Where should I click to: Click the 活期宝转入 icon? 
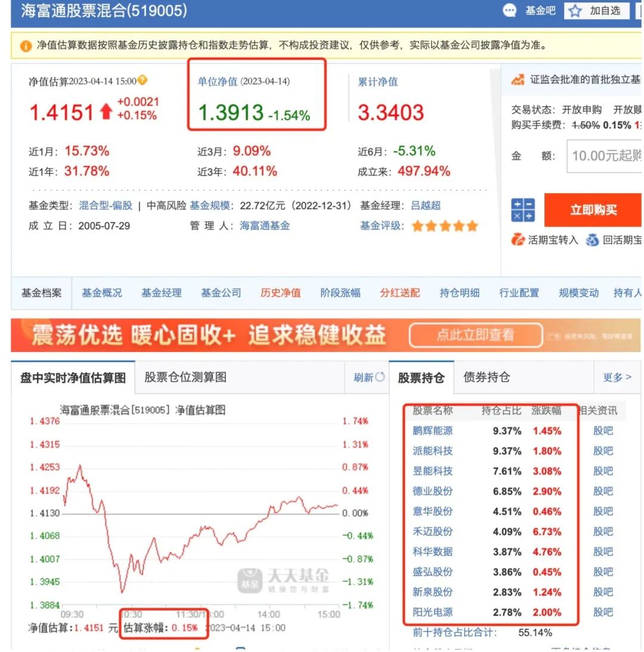tap(518, 240)
